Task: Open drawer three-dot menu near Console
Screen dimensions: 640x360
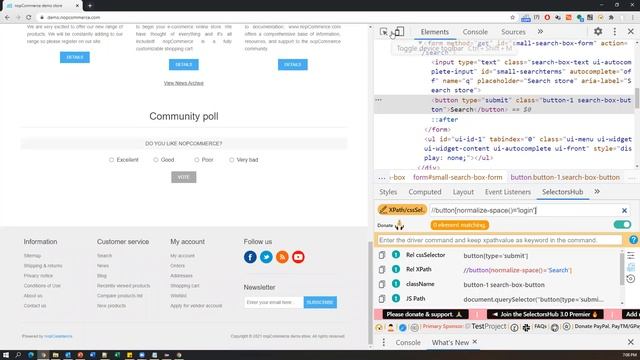Action: [x=383, y=342]
